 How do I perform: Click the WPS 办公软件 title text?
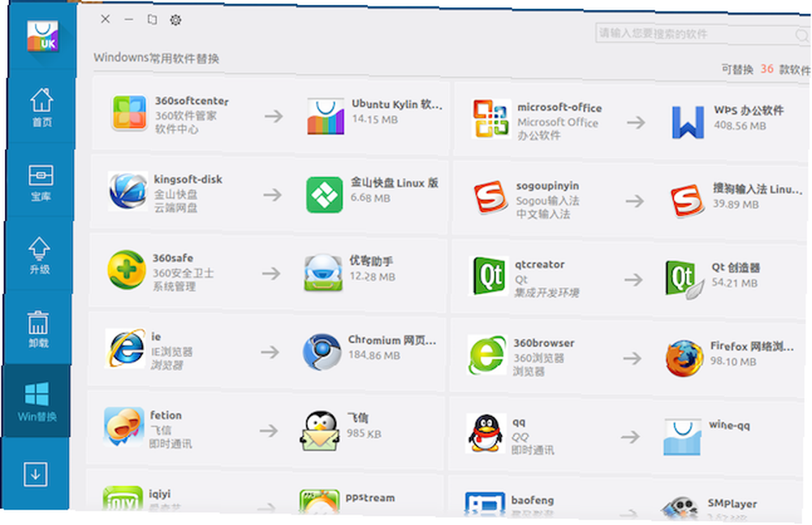(x=749, y=110)
